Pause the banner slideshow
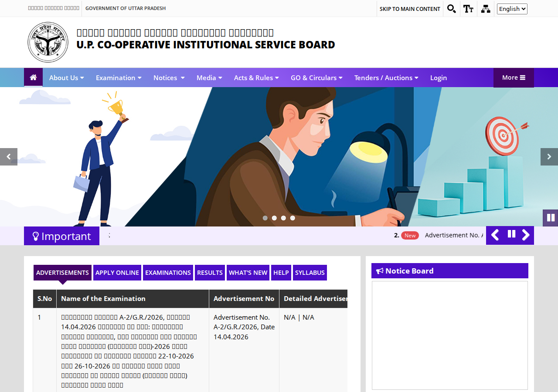558x392 pixels. pyautogui.click(x=551, y=218)
